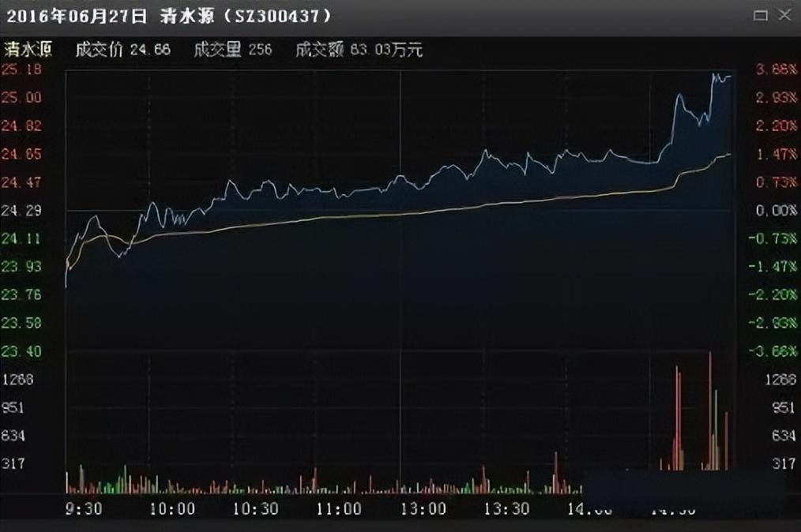Click left volume axis label 634

(x=13, y=436)
